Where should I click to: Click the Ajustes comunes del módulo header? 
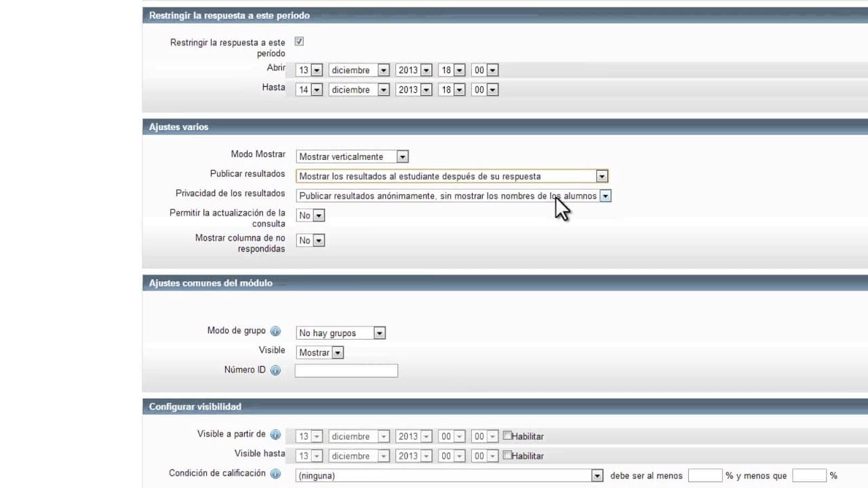[x=505, y=283]
